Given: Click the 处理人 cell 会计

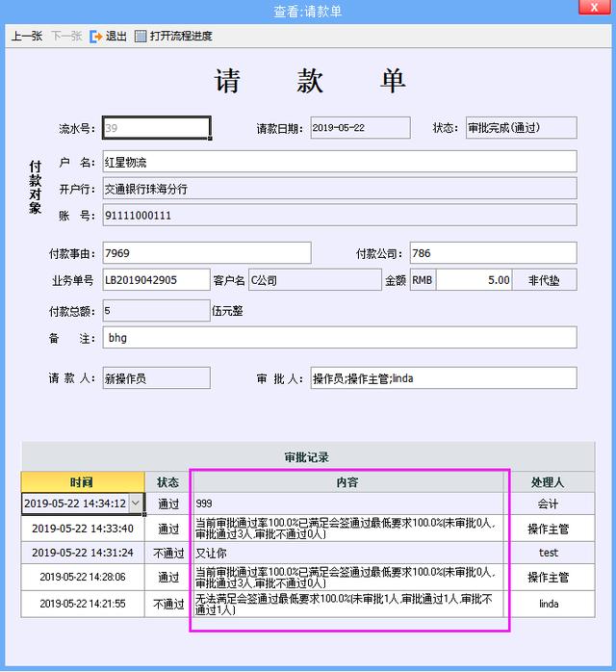Looking at the screenshot, I should click(x=549, y=504).
